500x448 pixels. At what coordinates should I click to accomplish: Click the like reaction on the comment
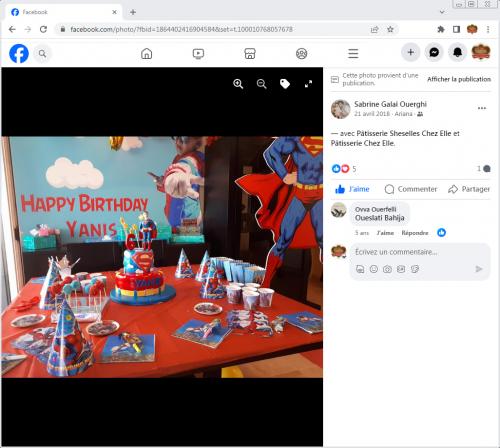441,233
